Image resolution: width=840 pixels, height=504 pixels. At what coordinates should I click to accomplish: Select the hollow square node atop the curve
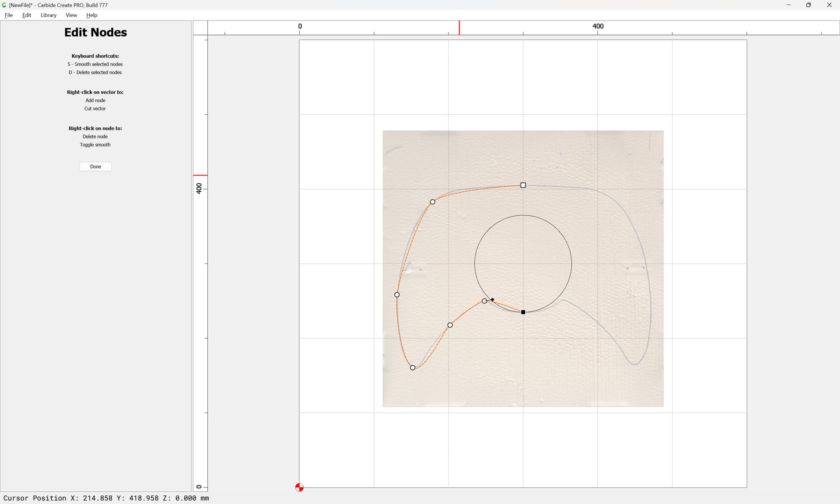tap(523, 185)
